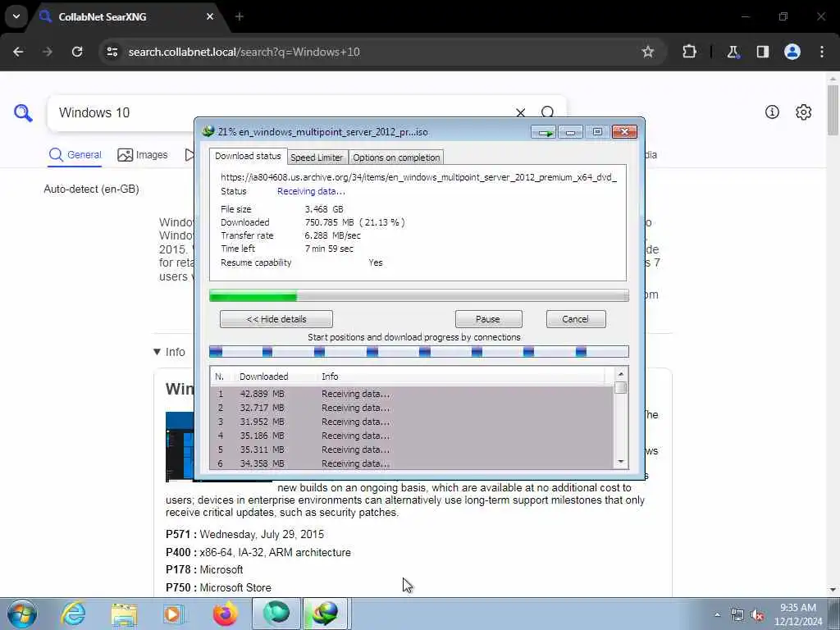Show hidden system tray icons
Image resolution: width=840 pixels, height=630 pixels.
(717, 615)
